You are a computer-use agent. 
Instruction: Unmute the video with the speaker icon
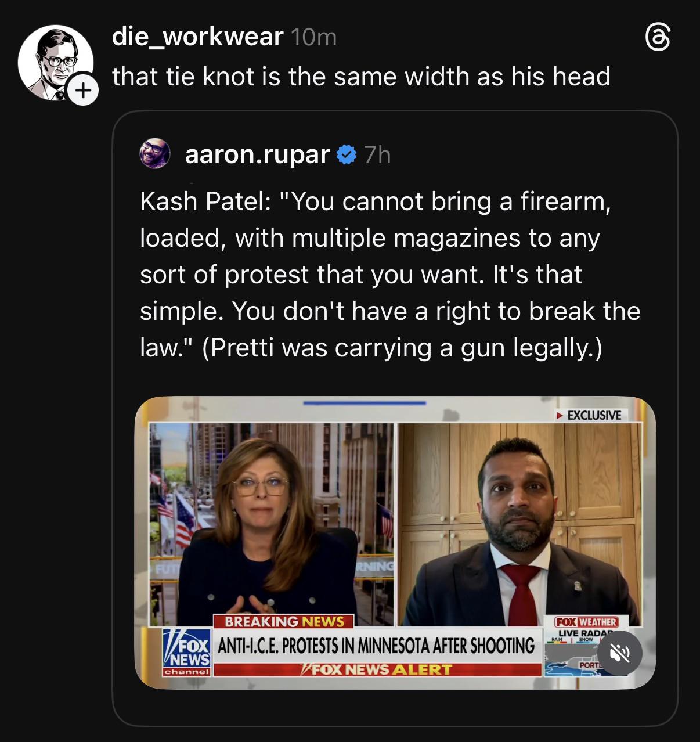pos(619,653)
